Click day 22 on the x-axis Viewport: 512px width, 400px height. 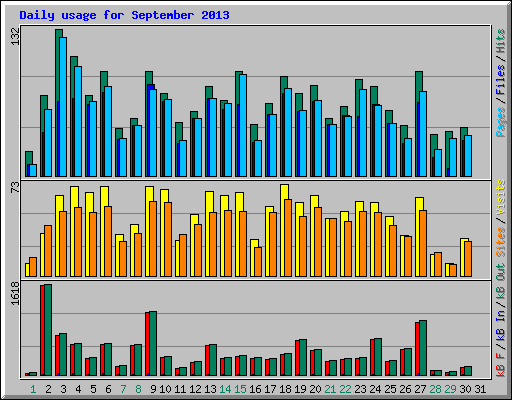point(345,389)
